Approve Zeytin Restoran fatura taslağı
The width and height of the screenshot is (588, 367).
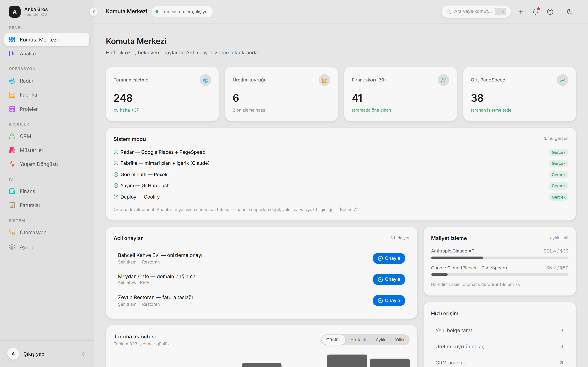(x=389, y=301)
